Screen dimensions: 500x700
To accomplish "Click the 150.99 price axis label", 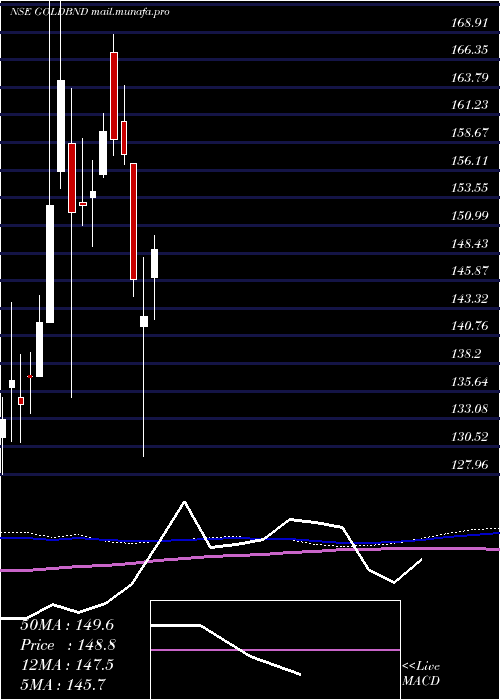I will pos(469,216).
